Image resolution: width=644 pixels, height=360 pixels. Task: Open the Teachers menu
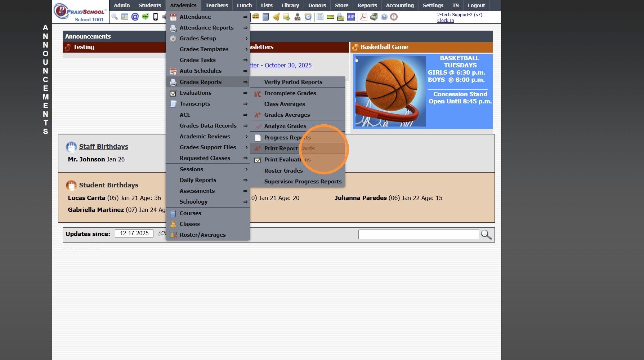(217, 5)
